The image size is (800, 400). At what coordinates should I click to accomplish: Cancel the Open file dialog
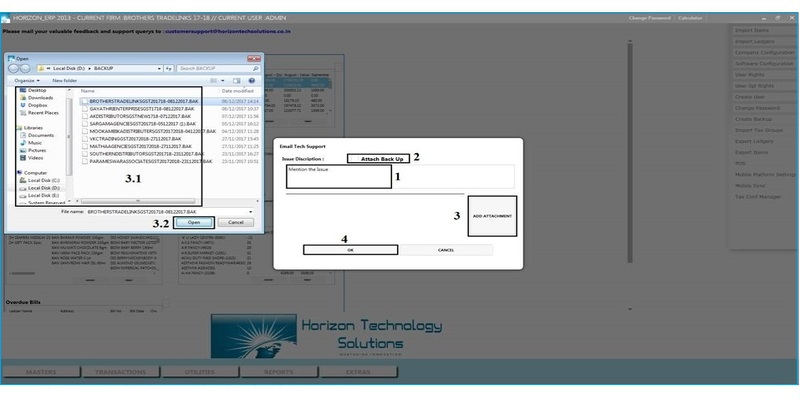236,222
